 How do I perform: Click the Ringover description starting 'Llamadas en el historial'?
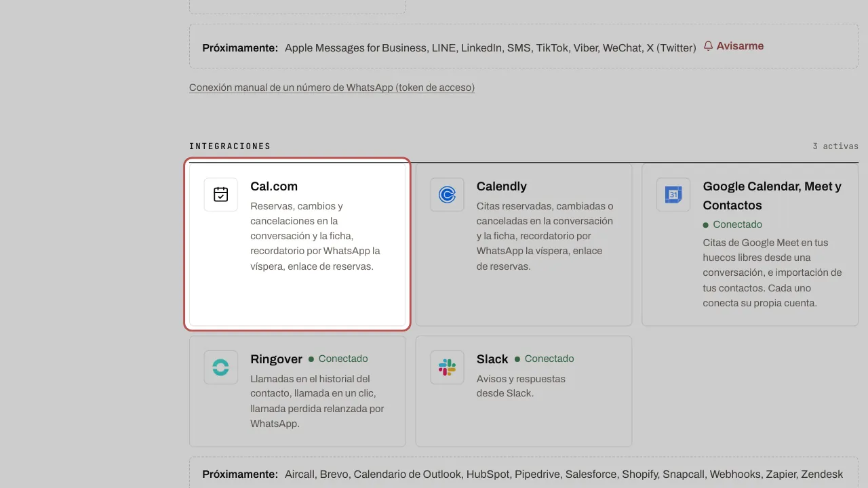[317, 401]
